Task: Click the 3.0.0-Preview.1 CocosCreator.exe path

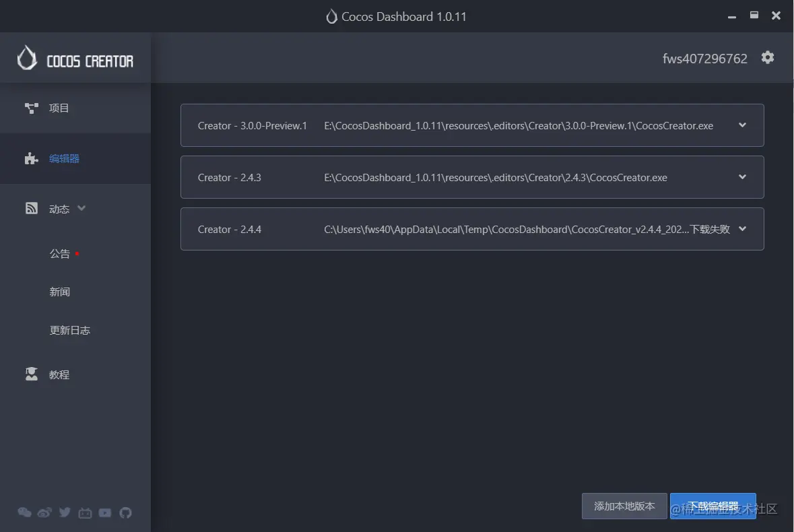Action: [x=519, y=125]
